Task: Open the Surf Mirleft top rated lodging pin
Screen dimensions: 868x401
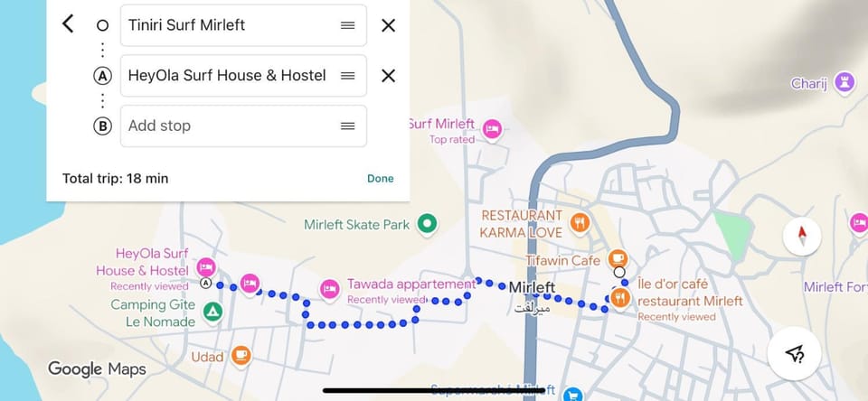Action: tap(492, 131)
